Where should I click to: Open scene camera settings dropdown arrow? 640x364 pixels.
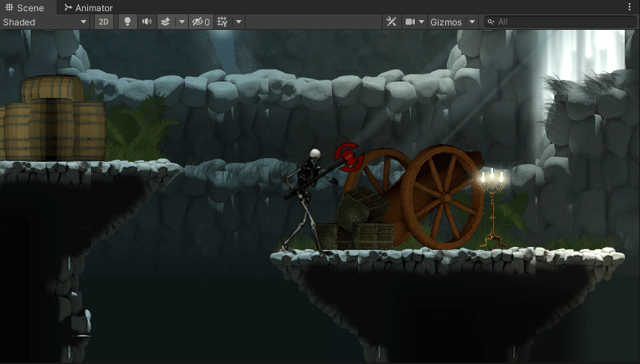click(421, 22)
